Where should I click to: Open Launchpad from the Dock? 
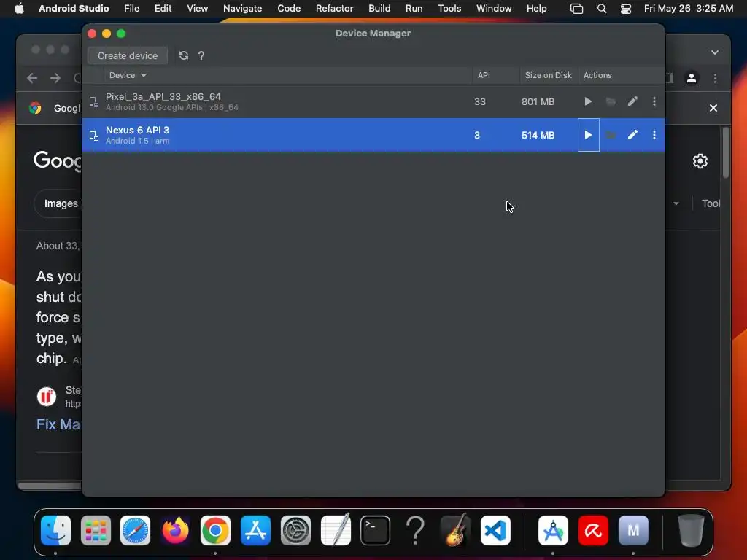coord(96,530)
